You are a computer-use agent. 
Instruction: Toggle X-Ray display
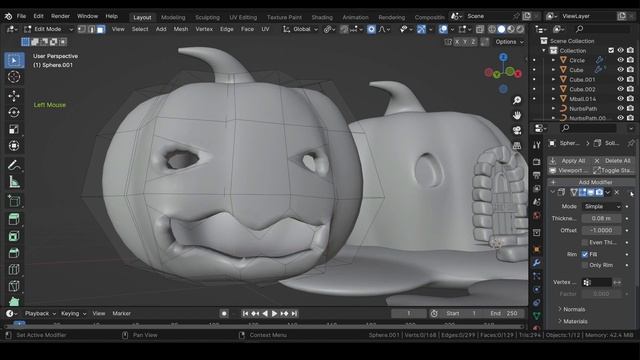coord(480,29)
